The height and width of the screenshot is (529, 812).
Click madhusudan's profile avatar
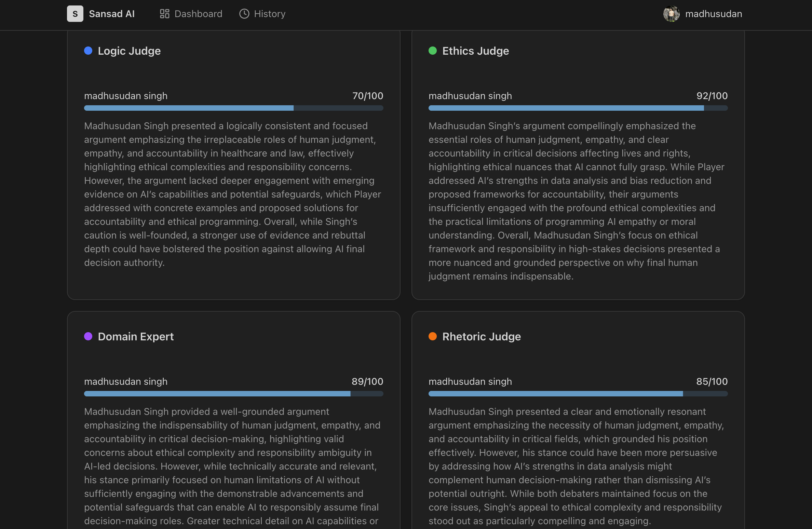tap(671, 14)
